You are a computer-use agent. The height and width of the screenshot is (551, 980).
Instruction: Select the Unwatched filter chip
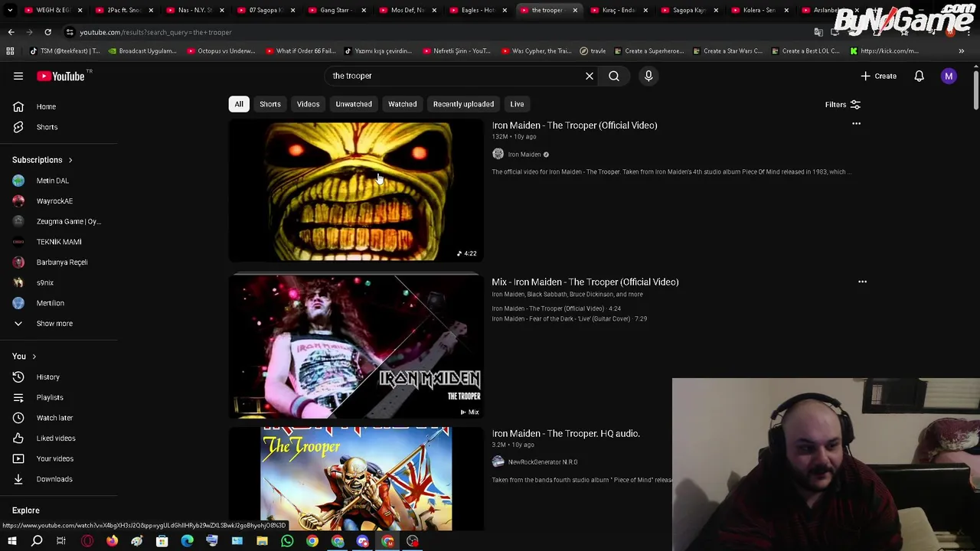pos(354,104)
